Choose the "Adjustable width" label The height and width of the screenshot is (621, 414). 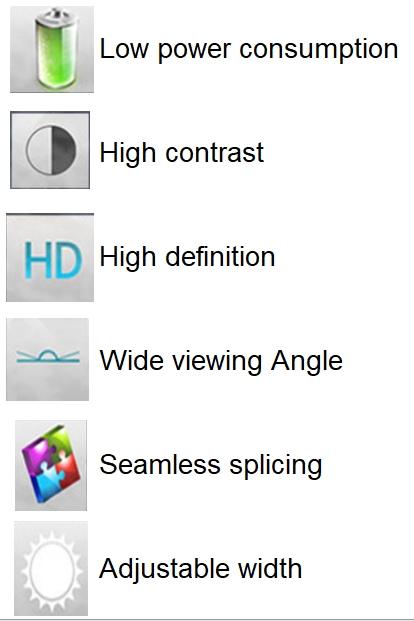[x=200, y=569]
